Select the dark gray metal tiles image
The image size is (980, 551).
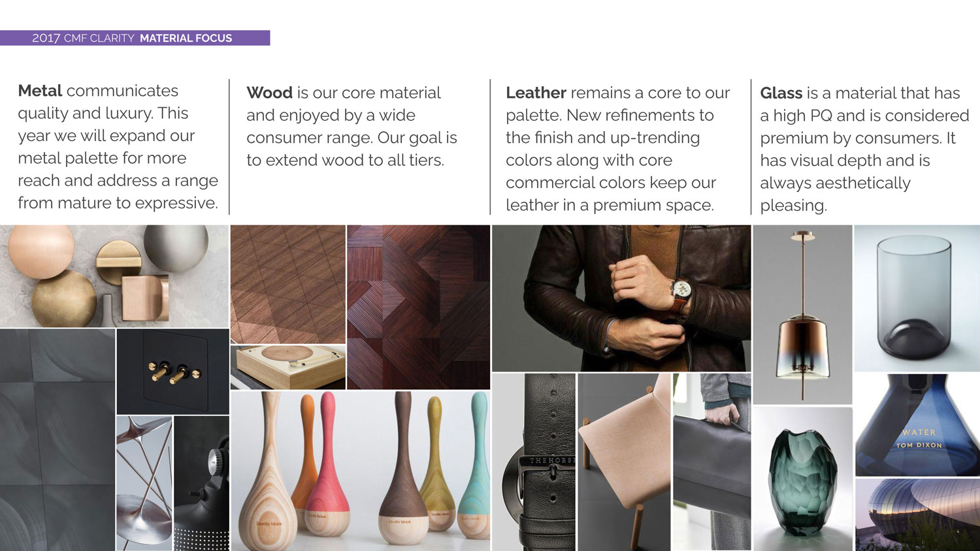click(x=57, y=440)
